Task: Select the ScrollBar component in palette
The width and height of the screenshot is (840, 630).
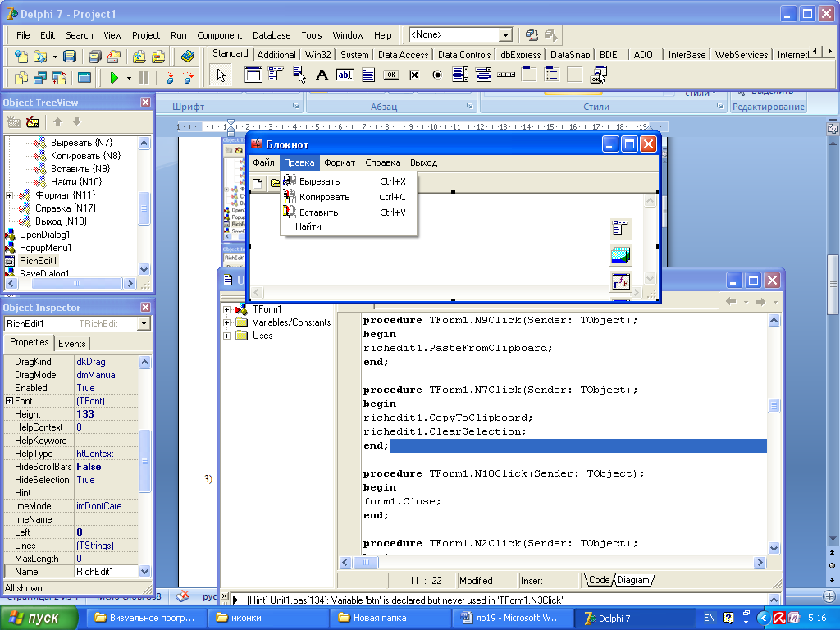Action: pos(506,75)
